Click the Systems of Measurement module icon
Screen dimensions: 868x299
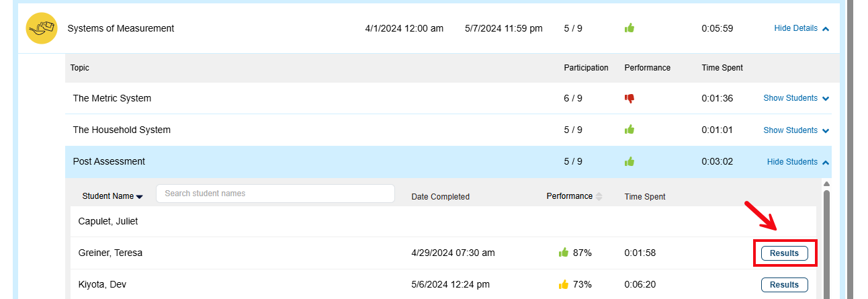coord(41,28)
